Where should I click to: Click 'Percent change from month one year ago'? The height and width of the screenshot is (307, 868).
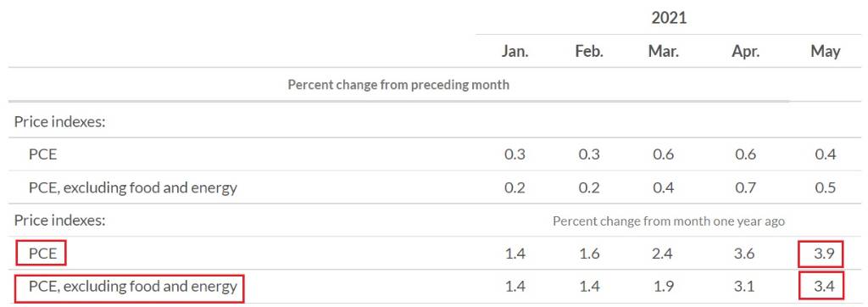[669, 221]
